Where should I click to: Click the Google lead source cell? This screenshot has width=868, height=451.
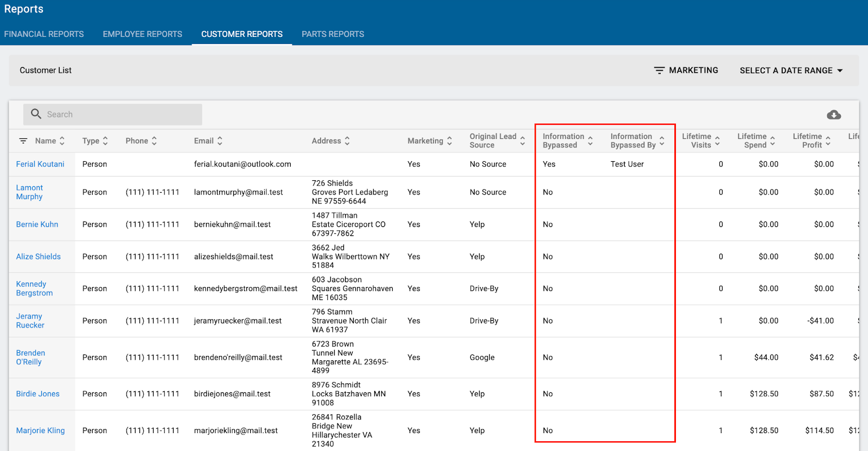coord(482,357)
